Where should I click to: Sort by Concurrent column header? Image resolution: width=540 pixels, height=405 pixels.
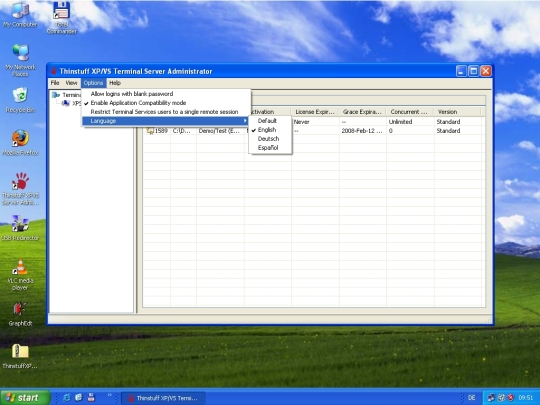pos(410,112)
